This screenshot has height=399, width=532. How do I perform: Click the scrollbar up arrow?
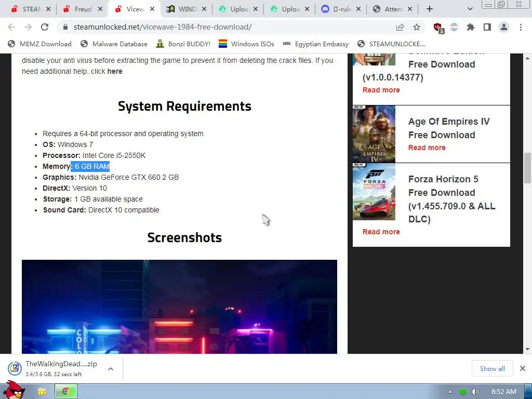528,58
